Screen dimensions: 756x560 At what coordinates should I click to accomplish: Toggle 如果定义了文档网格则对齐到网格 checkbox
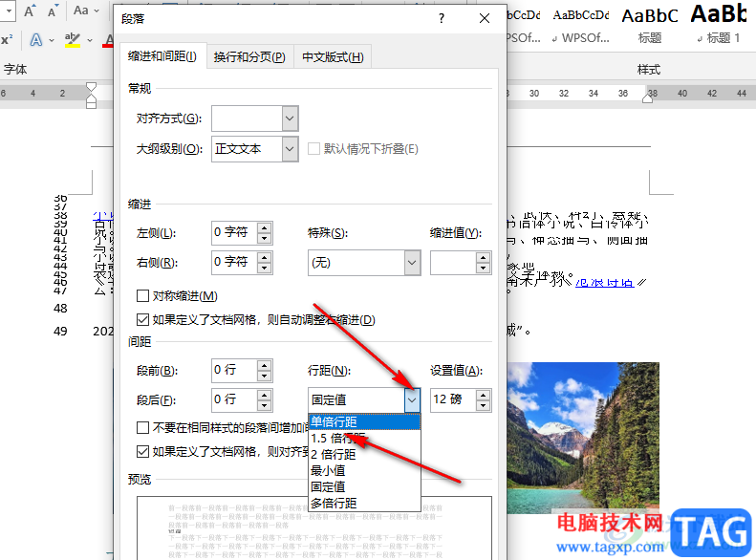pyautogui.click(x=142, y=452)
